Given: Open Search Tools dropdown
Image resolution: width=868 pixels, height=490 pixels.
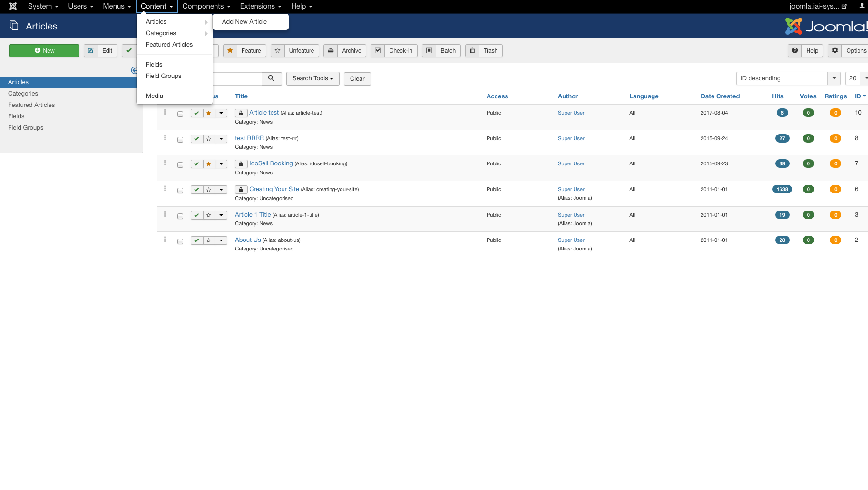Looking at the screenshot, I should pyautogui.click(x=313, y=78).
